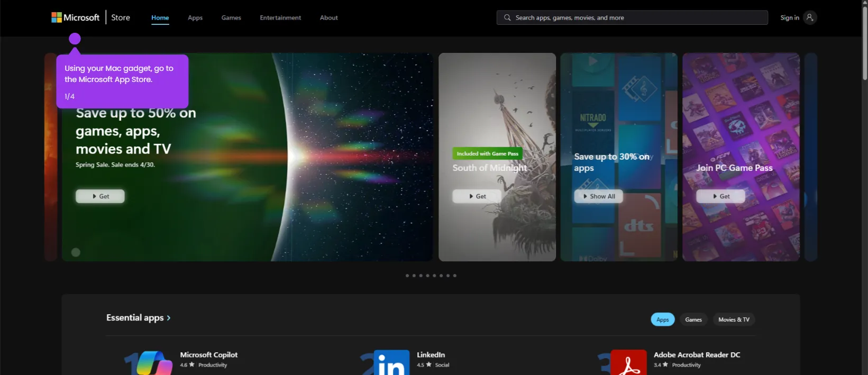This screenshot has height=375, width=868.
Task: Click the Spring Sale ends 4/30 text
Action: click(x=115, y=165)
